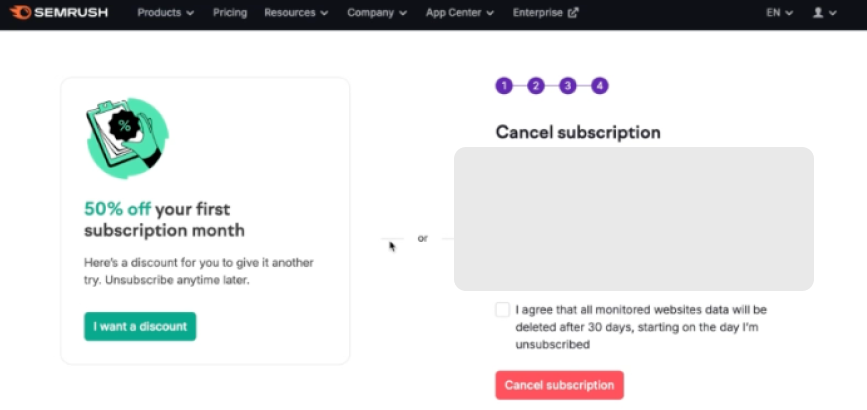Image resolution: width=867 pixels, height=410 pixels.
Task: Check the data deletion agreement checkbox
Action: click(502, 310)
